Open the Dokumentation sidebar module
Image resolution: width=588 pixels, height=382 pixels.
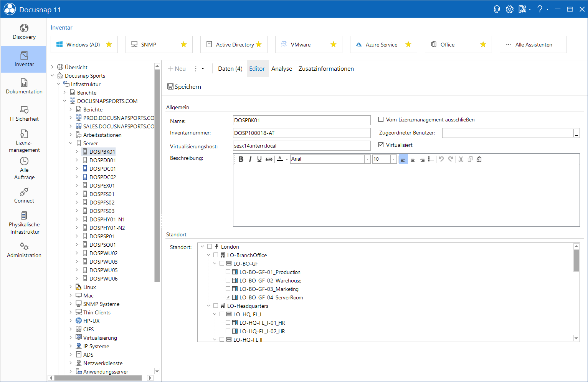click(24, 86)
